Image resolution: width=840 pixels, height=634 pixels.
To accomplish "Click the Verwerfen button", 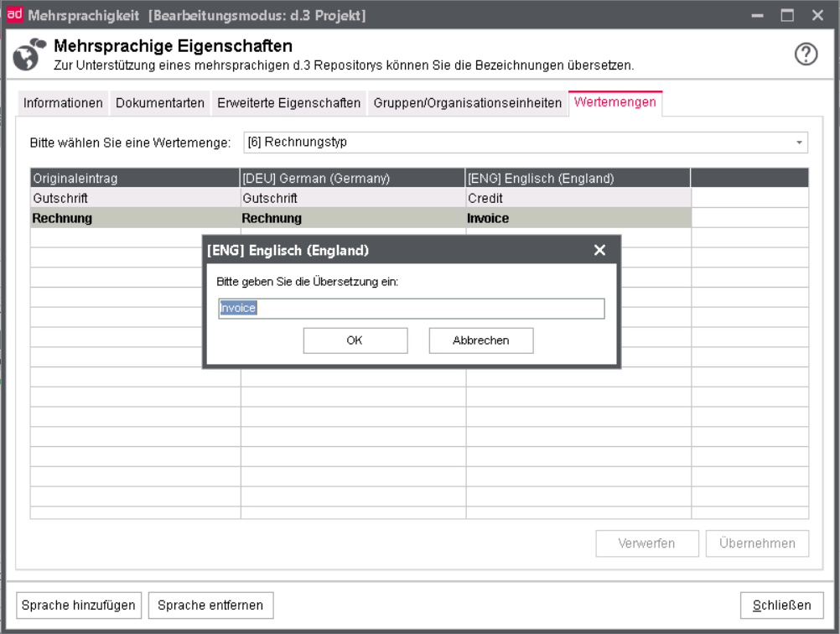I will tap(646, 543).
